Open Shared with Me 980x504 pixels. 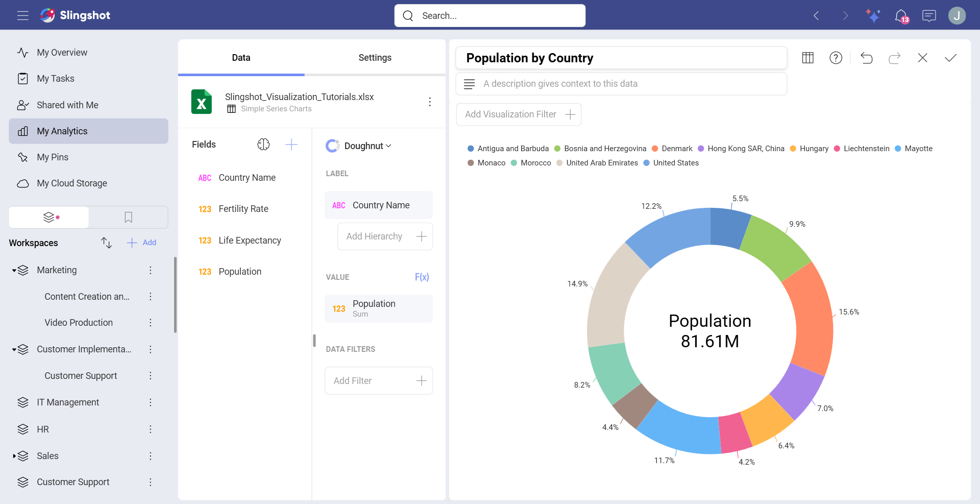(x=88, y=105)
